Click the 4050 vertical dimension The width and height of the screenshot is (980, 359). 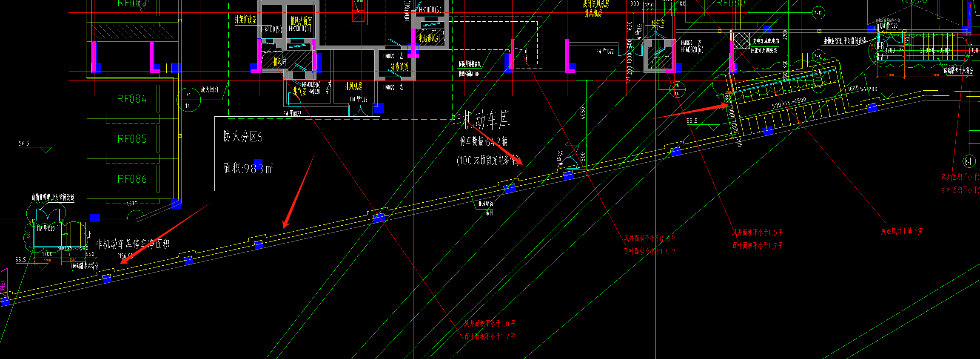583,113
